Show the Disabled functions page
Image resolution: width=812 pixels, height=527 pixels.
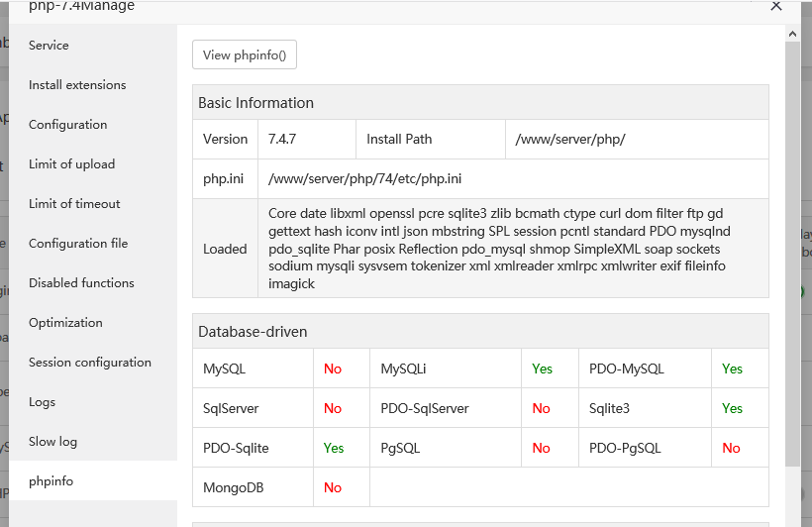click(x=81, y=283)
